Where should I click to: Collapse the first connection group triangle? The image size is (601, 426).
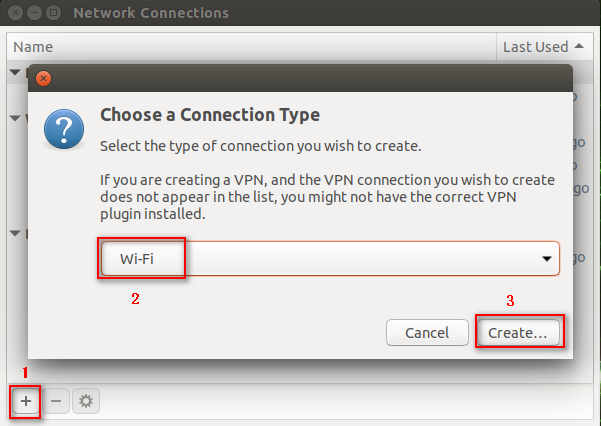15,72
